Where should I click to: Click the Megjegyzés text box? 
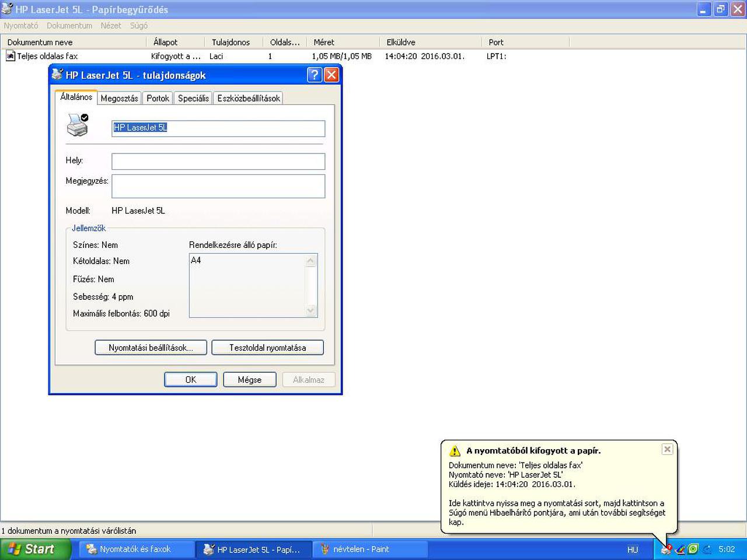(218, 186)
